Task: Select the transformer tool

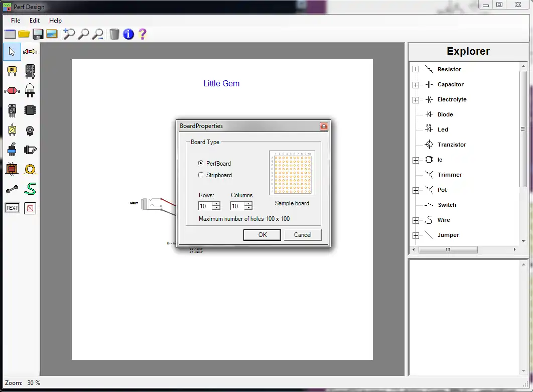Action: (12, 169)
